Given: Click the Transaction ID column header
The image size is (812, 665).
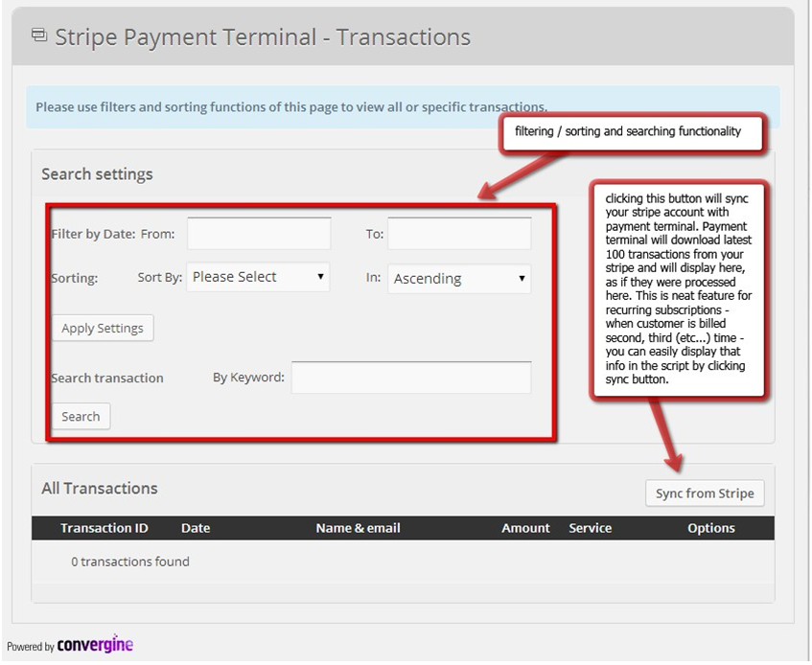Looking at the screenshot, I should point(104,528).
